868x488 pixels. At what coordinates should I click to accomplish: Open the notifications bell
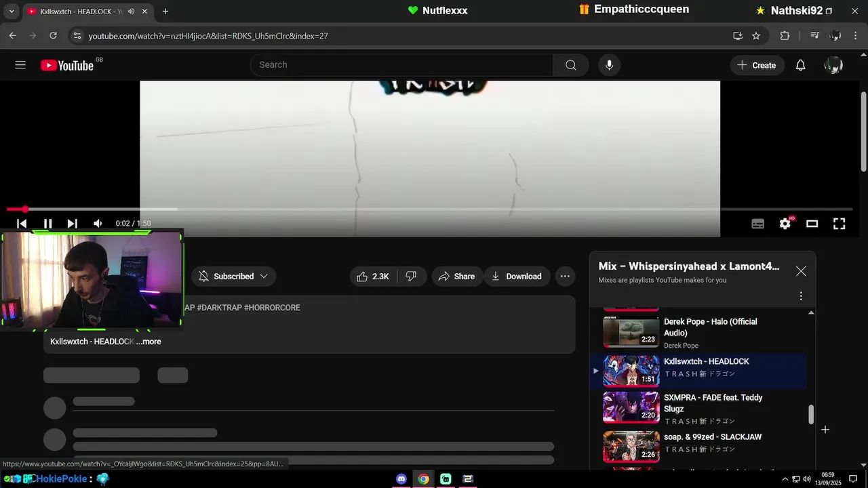pyautogui.click(x=800, y=65)
